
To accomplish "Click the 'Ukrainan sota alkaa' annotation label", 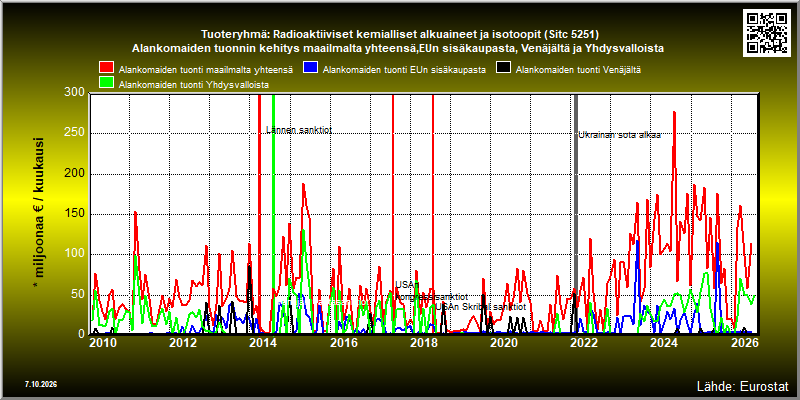I will click(619, 135).
